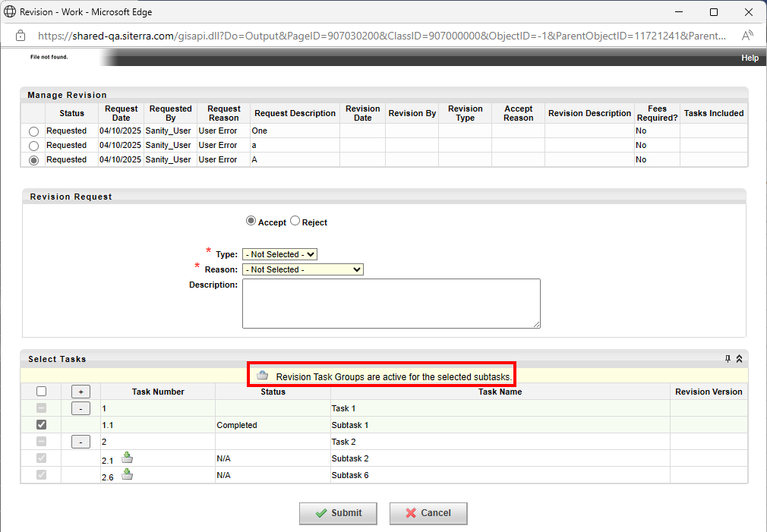Uncheck the Subtask 1 checkbox

coord(42,424)
